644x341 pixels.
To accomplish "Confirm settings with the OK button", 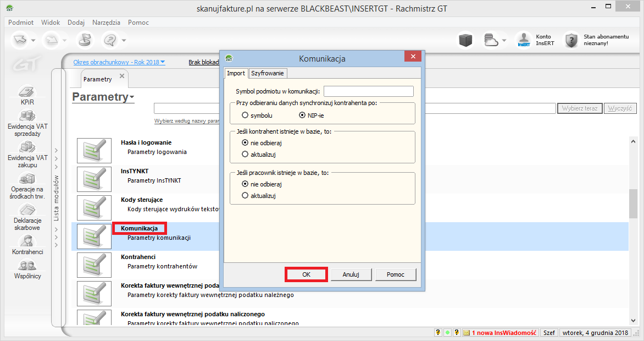I will click(306, 274).
